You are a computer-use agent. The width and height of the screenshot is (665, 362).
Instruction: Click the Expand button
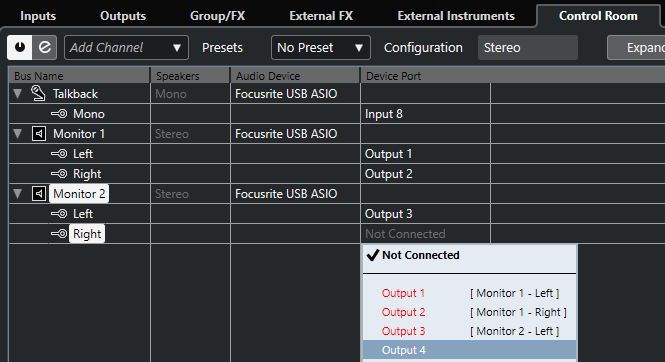636,47
